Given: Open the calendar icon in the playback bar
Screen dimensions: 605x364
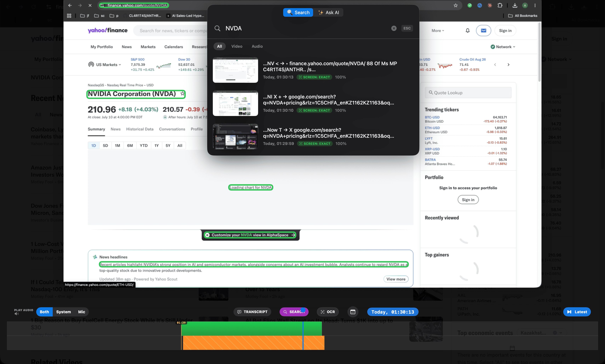Looking at the screenshot, I should click(x=353, y=312).
